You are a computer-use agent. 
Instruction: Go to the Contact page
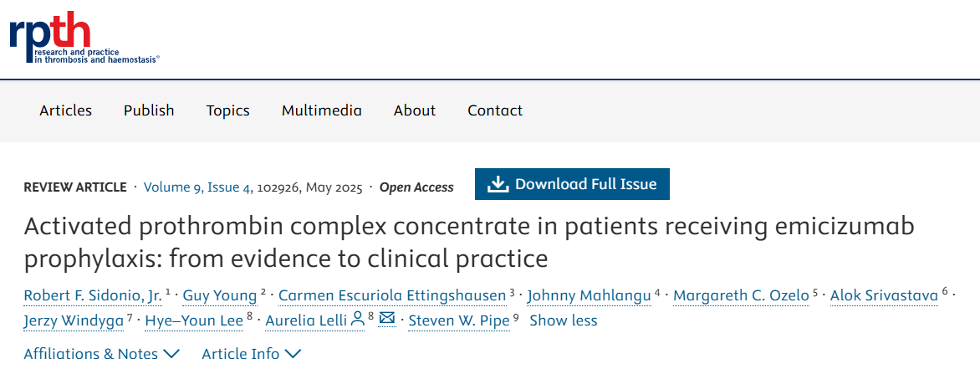pyautogui.click(x=495, y=110)
